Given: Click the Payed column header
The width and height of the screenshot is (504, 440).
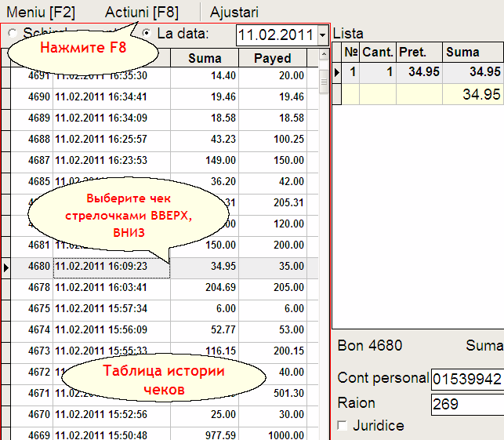Looking at the screenshot, I should coord(273,58).
